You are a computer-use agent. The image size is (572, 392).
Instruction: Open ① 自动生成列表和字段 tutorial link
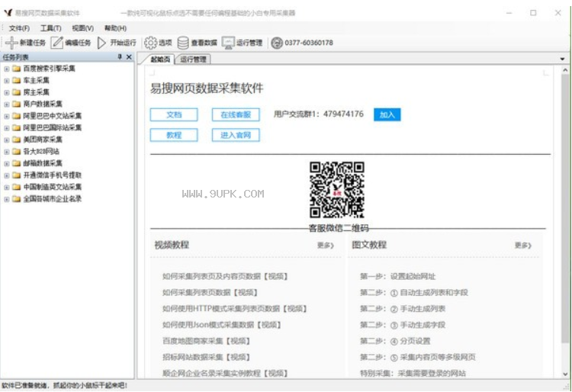(x=413, y=292)
